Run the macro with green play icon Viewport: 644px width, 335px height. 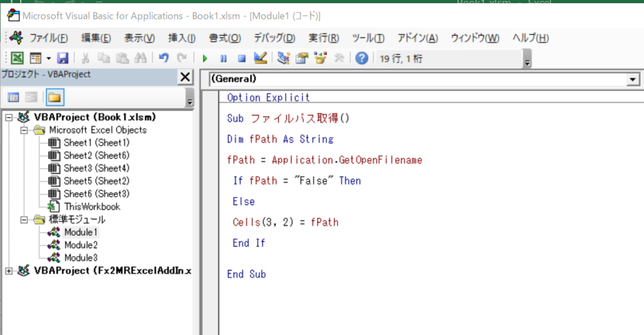pyautogui.click(x=205, y=59)
